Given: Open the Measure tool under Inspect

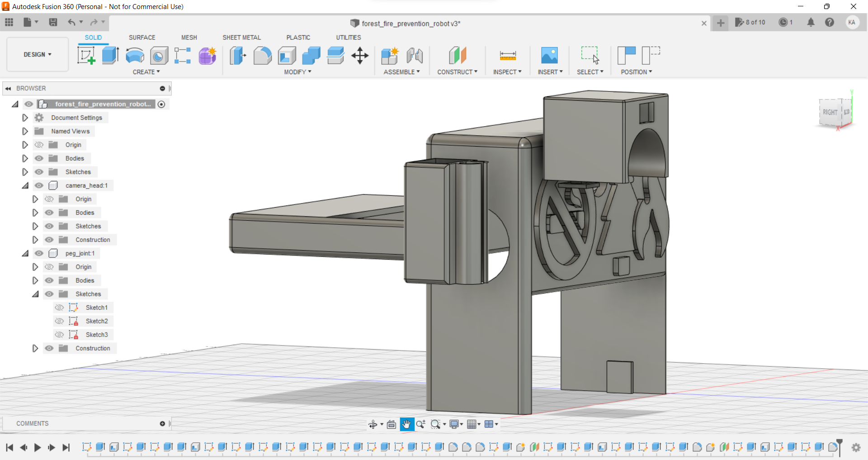Looking at the screenshot, I should pyautogui.click(x=507, y=55).
